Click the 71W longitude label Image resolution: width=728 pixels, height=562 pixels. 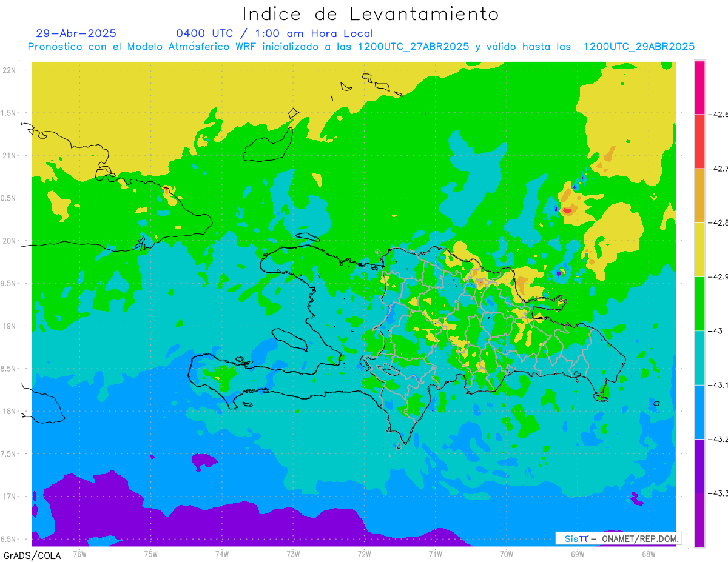(x=435, y=554)
